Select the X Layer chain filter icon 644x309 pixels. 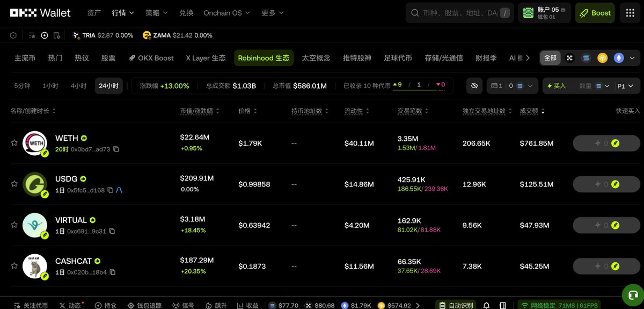pos(570,58)
